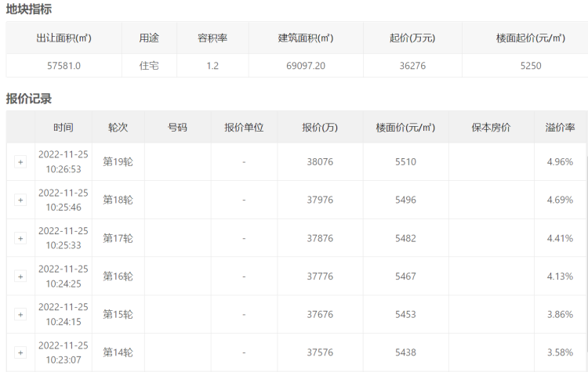Click the 溢价率 column header
The width and height of the screenshot is (588, 372).
pos(560,128)
